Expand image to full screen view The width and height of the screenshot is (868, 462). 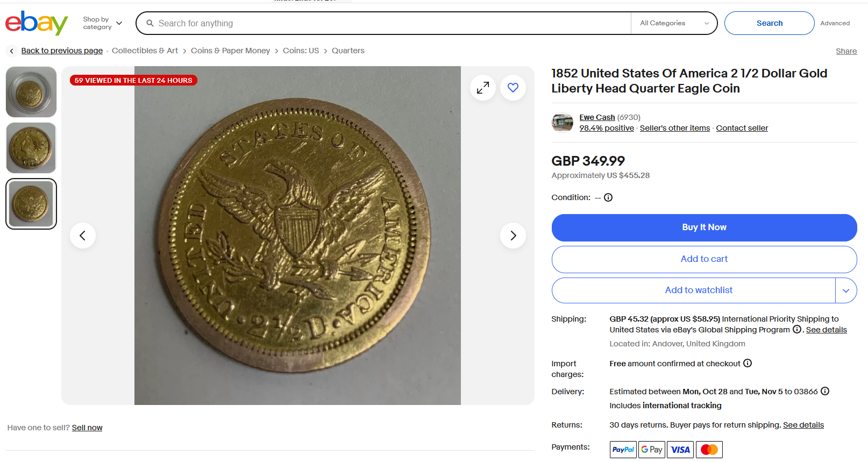[483, 88]
